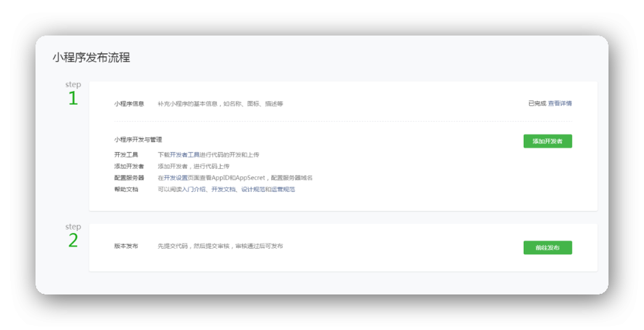Select the 小程序信息 label
The height and width of the screenshot is (330, 644).
[x=129, y=104]
